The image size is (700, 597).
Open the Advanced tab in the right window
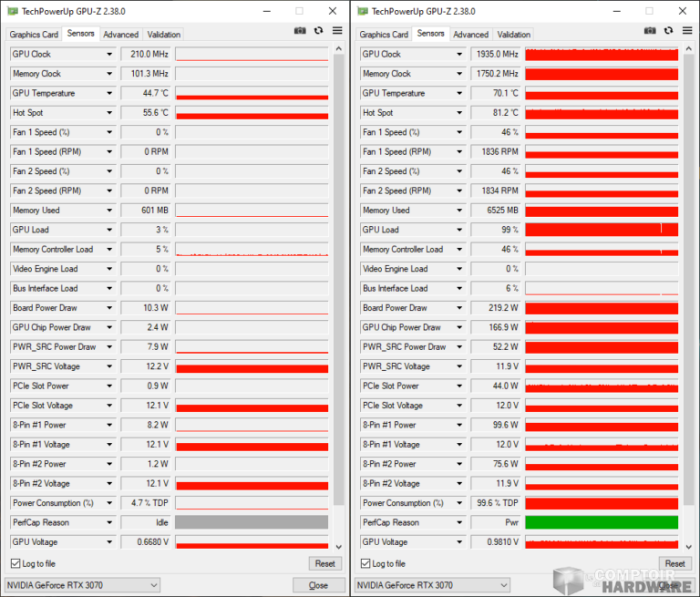(470, 35)
